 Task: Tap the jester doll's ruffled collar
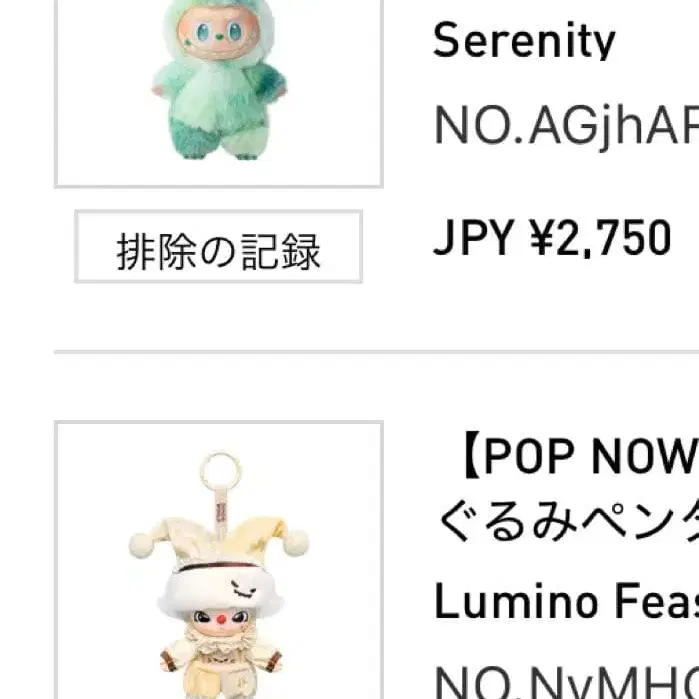click(221, 642)
